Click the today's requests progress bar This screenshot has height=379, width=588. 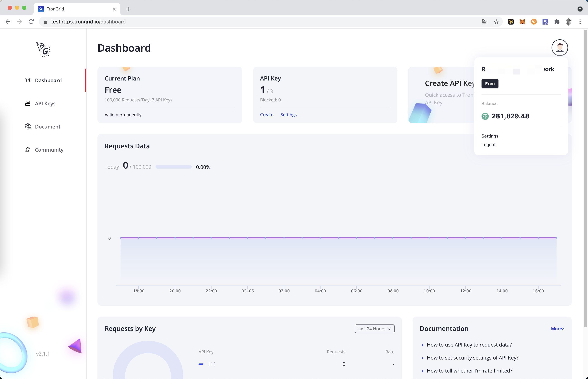[173, 167]
